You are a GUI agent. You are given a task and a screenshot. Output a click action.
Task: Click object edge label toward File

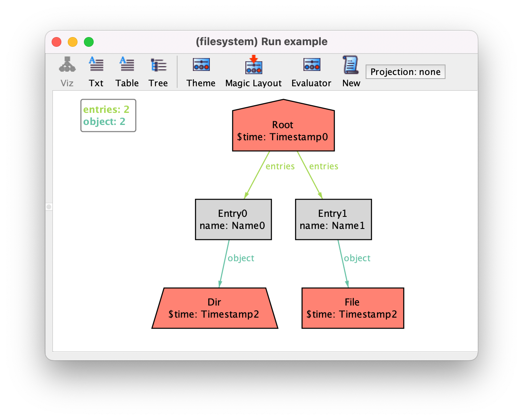pyautogui.click(x=357, y=258)
